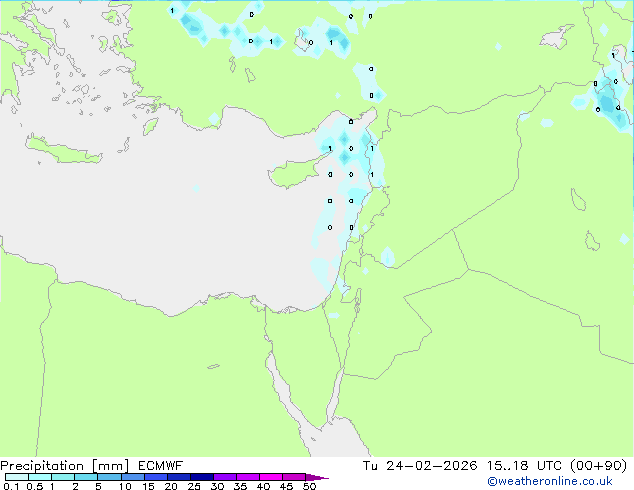The height and width of the screenshot is (490, 634).
Task: Select the 'ECMWF' model label
Action: click(x=161, y=466)
